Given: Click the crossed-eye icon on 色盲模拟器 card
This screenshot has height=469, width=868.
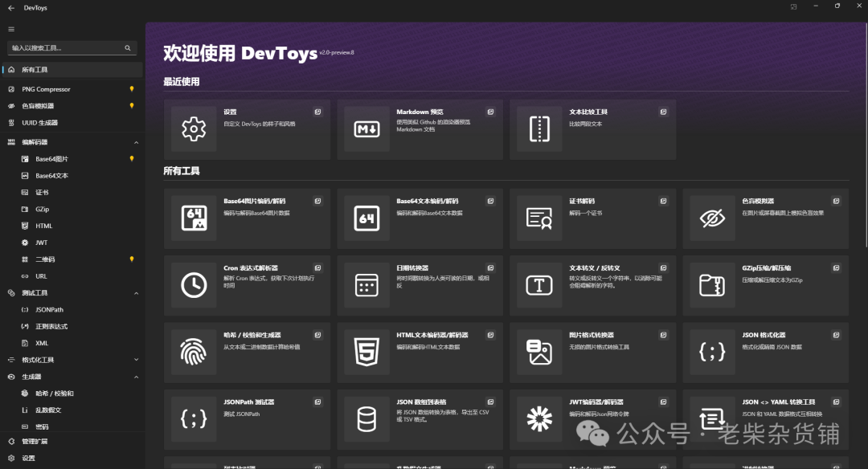Looking at the screenshot, I should tap(712, 218).
